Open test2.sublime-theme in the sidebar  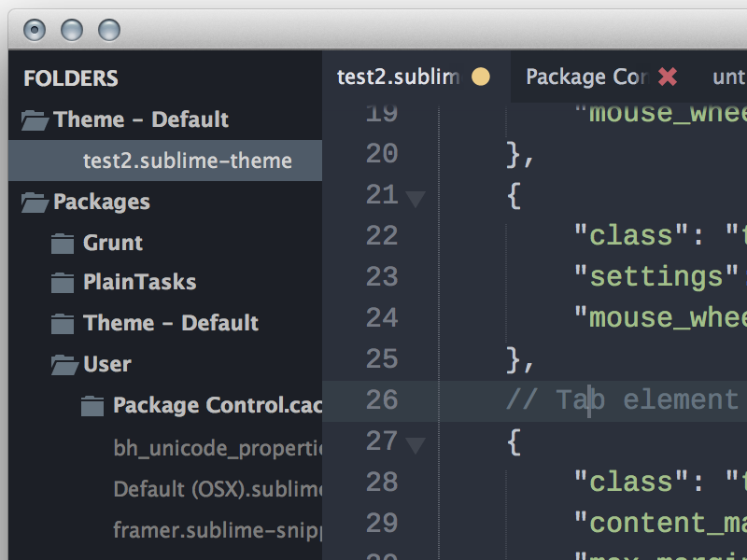pyautogui.click(x=187, y=161)
